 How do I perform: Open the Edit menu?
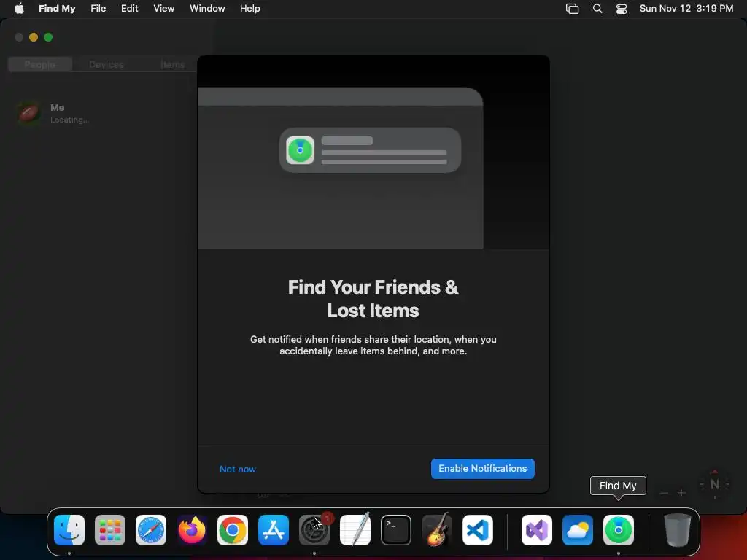[130, 9]
